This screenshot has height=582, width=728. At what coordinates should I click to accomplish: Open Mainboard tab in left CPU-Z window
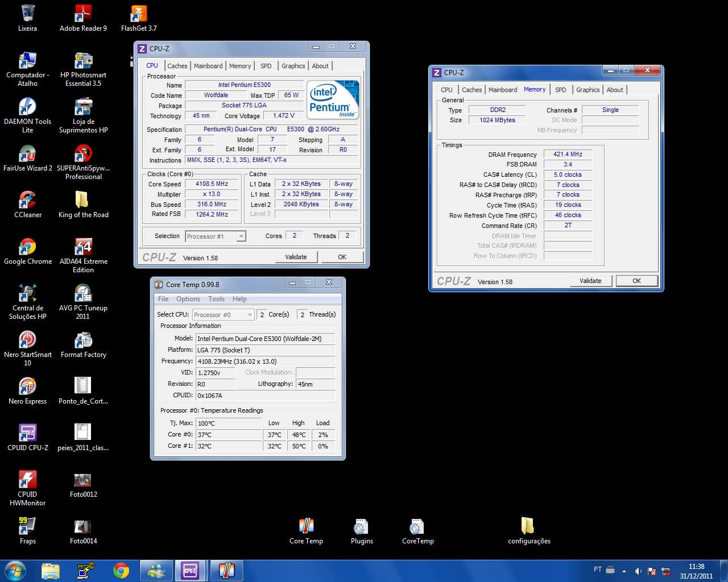(x=208, y=66)
